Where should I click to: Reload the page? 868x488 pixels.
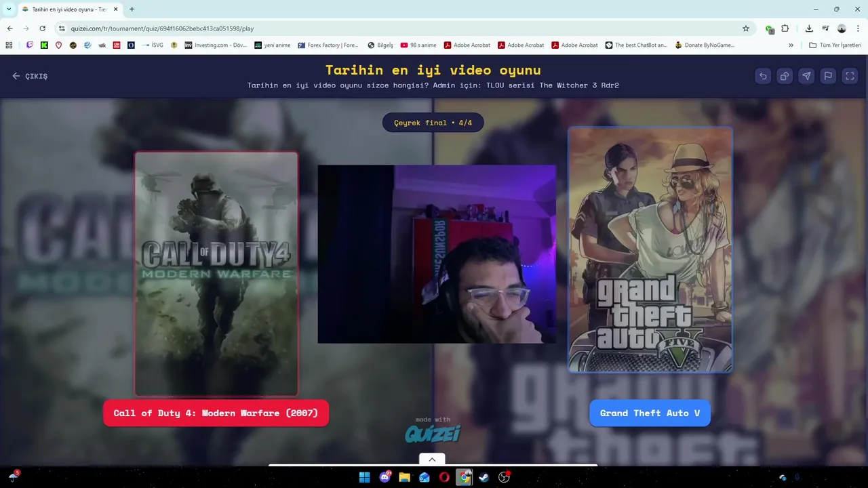42,28
